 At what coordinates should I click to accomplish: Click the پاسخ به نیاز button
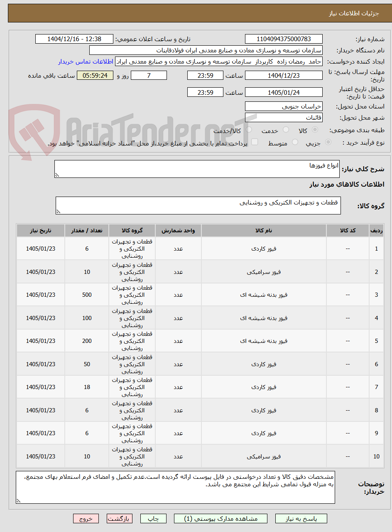click(301, 519)
